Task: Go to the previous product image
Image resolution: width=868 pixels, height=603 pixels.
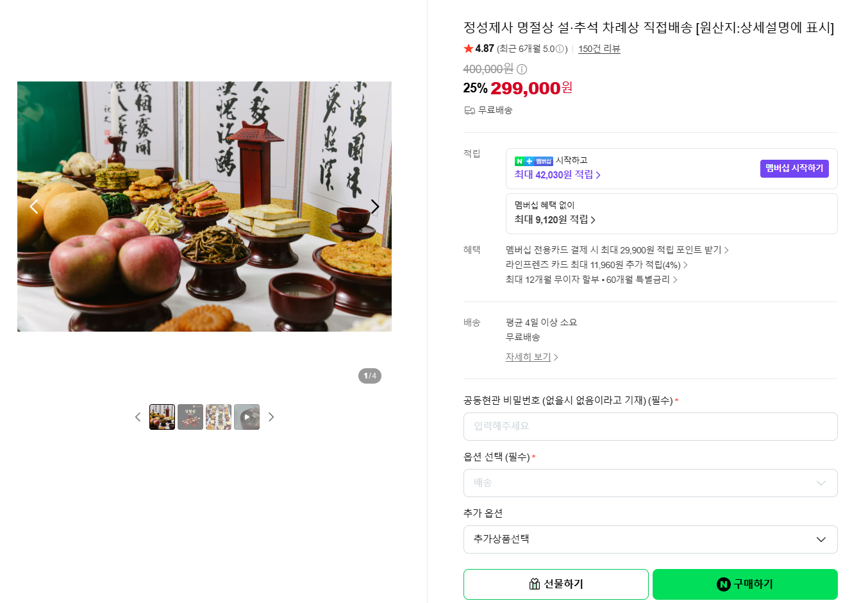Action: tap(34, 207)
